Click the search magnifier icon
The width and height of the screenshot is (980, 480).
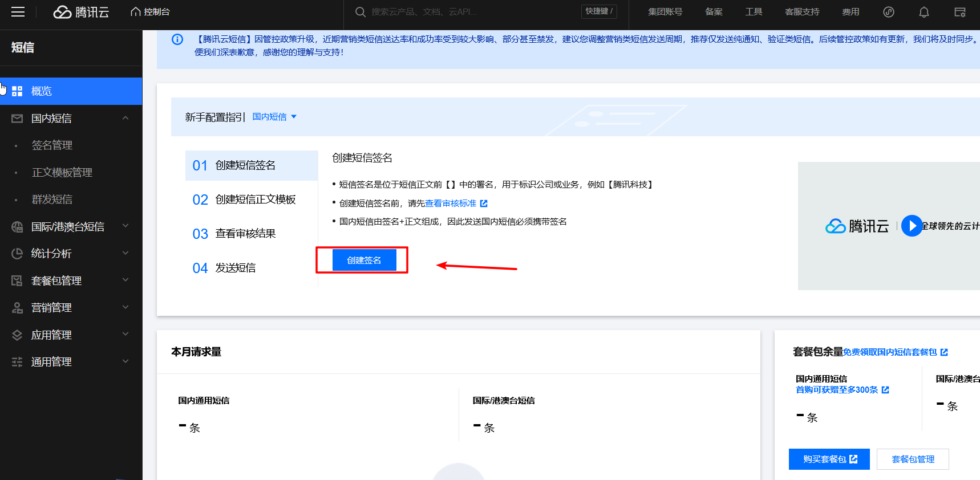click(x=361, y=12)
